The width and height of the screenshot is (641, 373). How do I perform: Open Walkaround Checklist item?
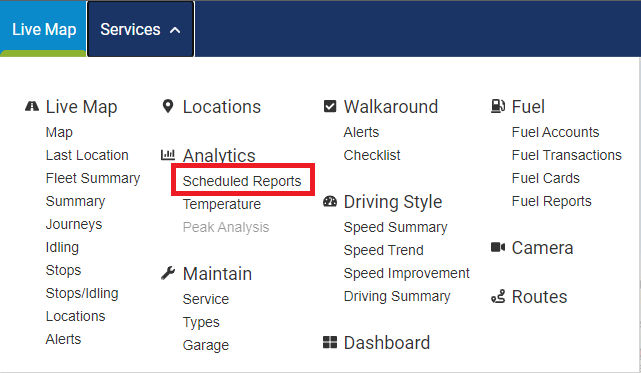pos(372,155)
